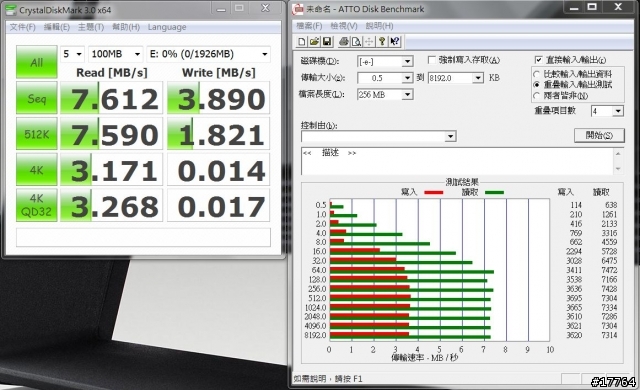Screen dimensions: 640x390
Task: Click the ATTO write value 3695
Action: click(x=574, y=298)
